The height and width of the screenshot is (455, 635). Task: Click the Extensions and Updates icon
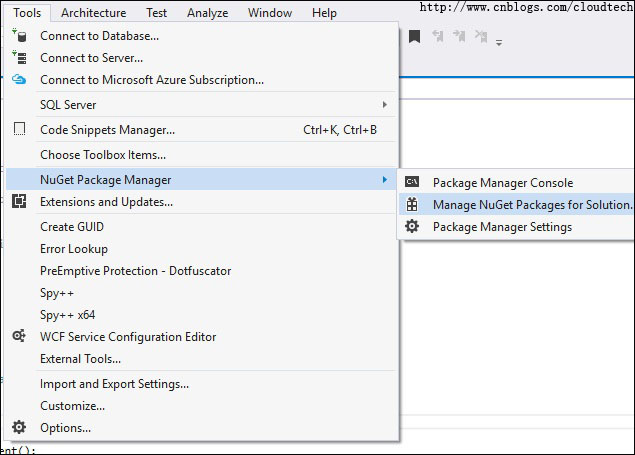click(x=19, y=201)
